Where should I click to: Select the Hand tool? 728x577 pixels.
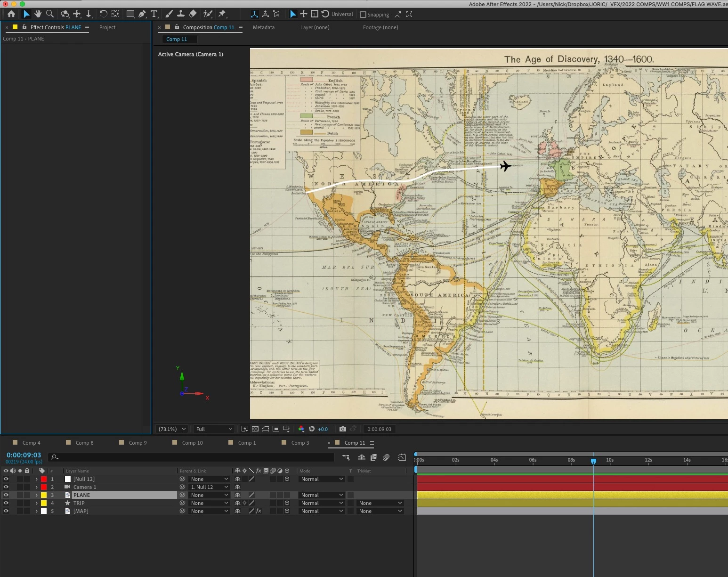(38, 14)
